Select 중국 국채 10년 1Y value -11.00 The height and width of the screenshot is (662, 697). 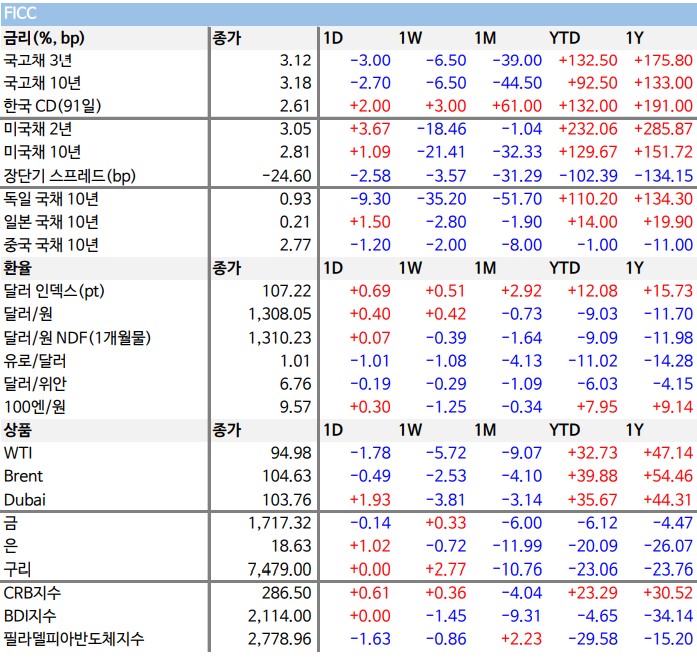pyautogui.click(x=668, y=245)
